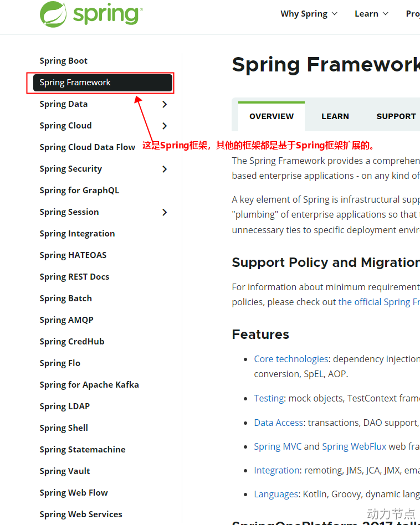Expand the Why Spring menu
Viewport: 420px width, 525px height.
[x=309, y=14]
